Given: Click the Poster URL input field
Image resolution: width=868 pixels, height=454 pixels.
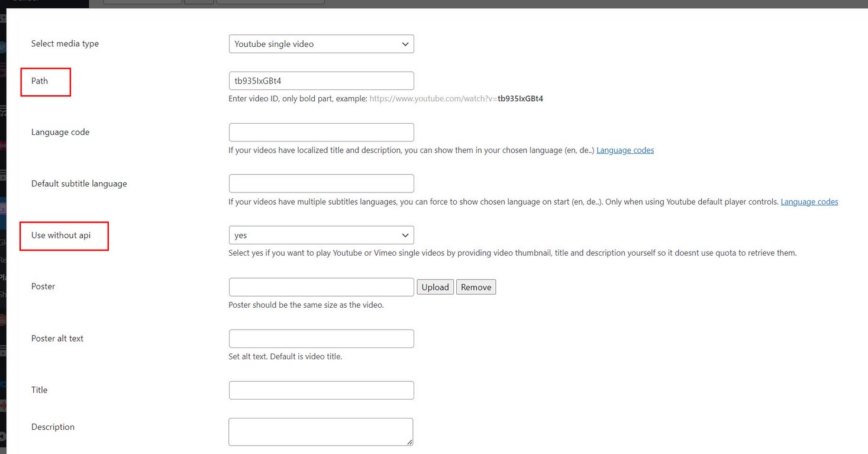Looking at the screenshot, I should coord(321,287).
